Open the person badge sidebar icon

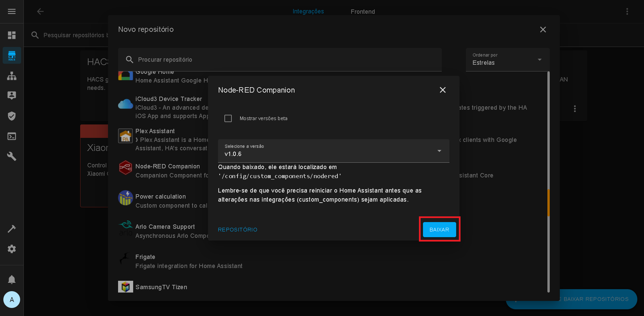pyautogui.click(x=12, y=96)
